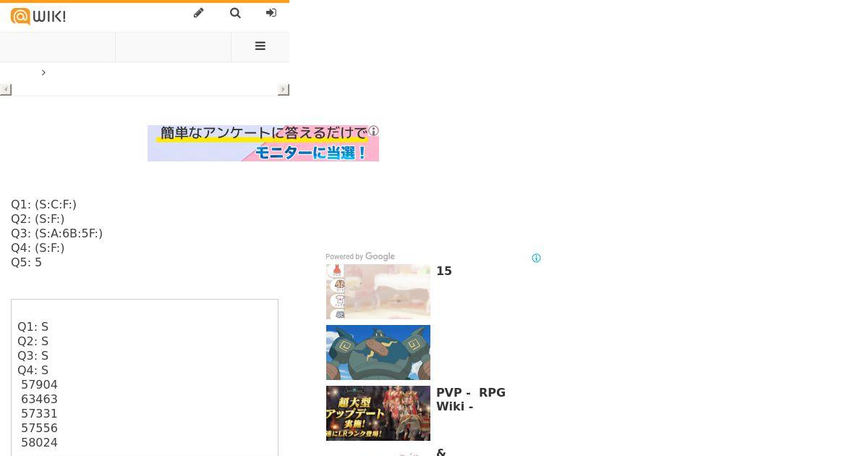Click the breadcrumb chevron arrow

tap(43, 72)
